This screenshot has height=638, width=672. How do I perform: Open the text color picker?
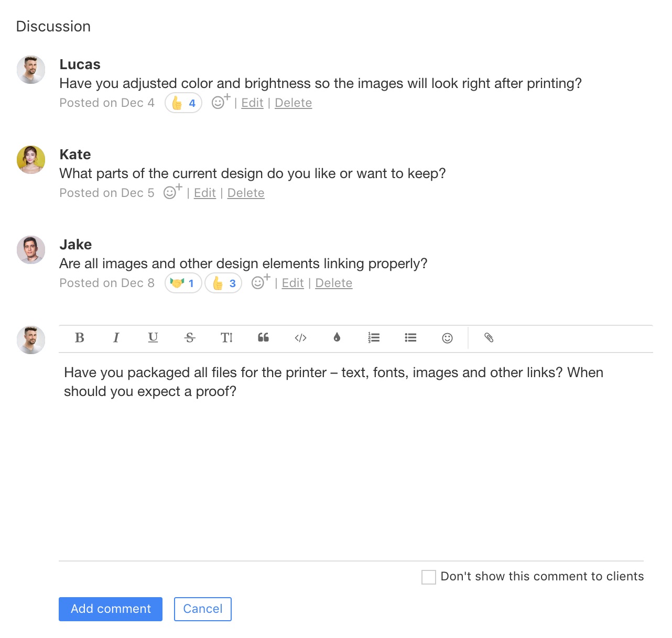337,338
